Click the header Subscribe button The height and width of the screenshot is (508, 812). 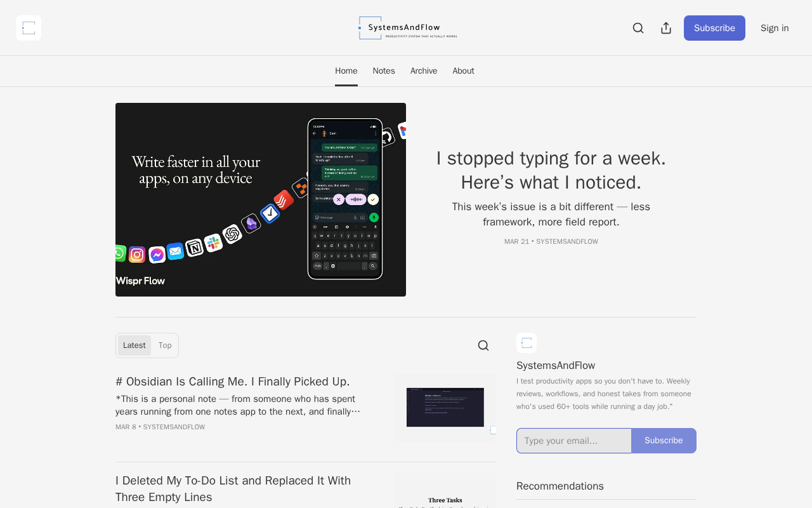point(714,28)
